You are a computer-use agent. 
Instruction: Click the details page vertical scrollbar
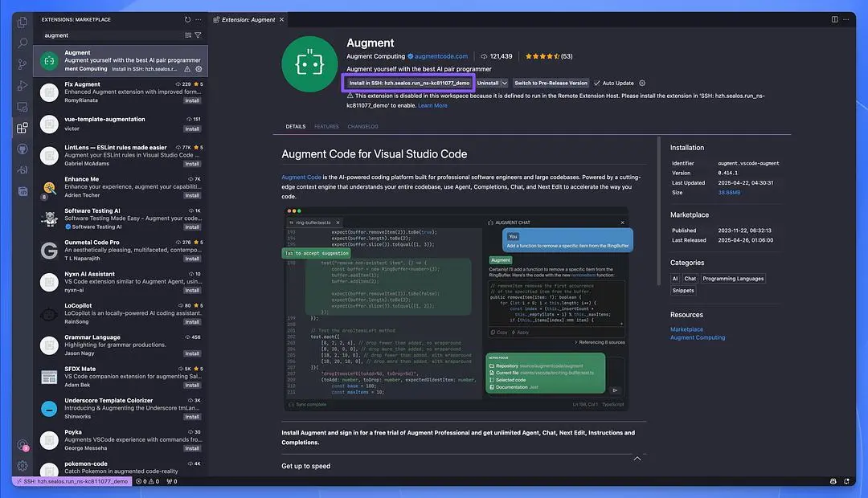[x=659, y=210]
